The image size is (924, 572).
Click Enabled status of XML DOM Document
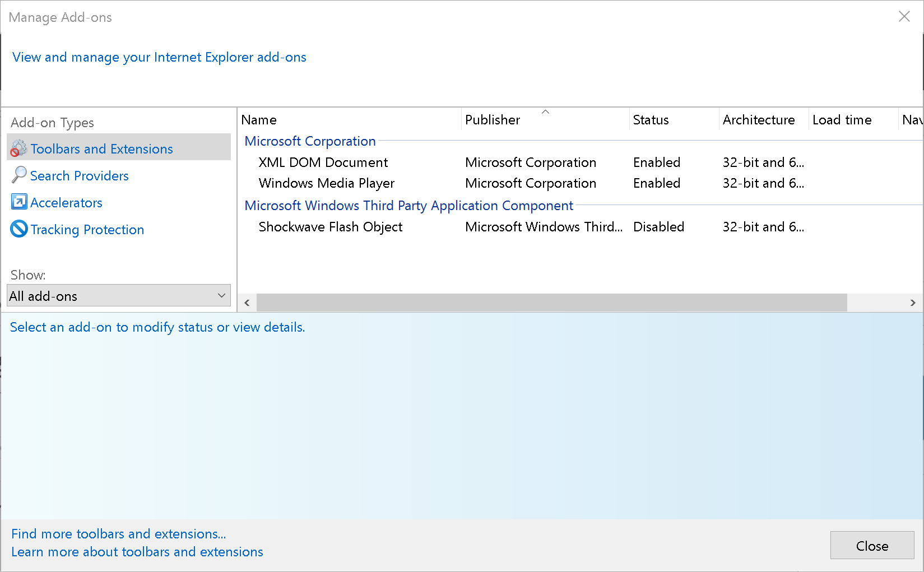pos(657,162)
